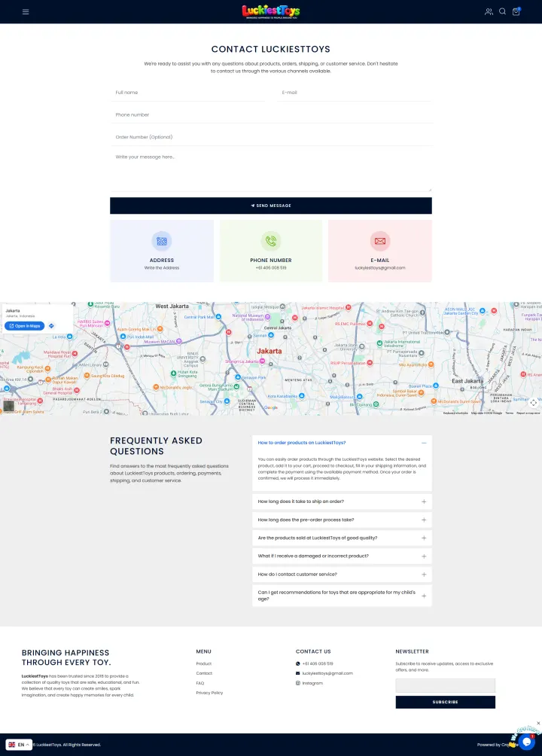This screenshot has width=542, height=756.
Task: Click the Order Number (Optional) field
Action: (271, 137)
